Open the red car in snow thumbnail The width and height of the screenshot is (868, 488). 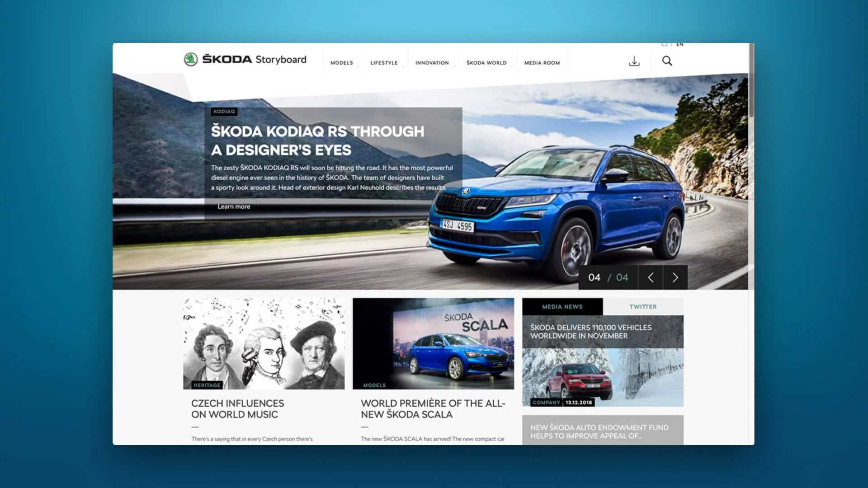(x=603, y=377)
